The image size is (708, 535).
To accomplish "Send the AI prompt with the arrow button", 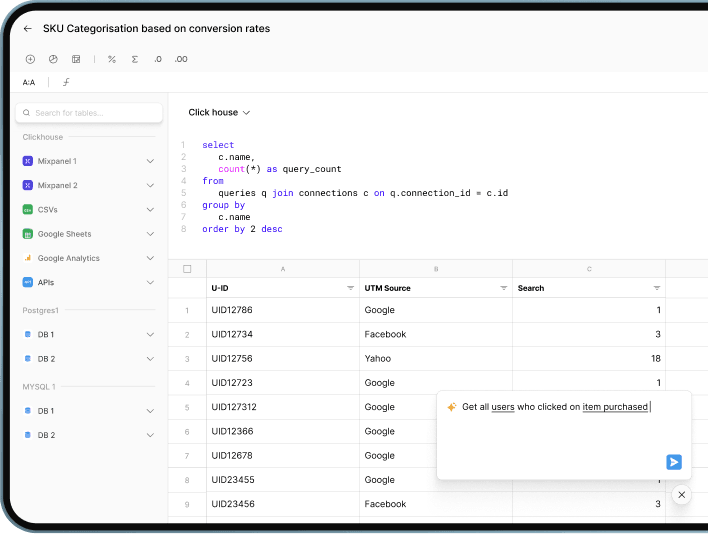I will [674, 462].
